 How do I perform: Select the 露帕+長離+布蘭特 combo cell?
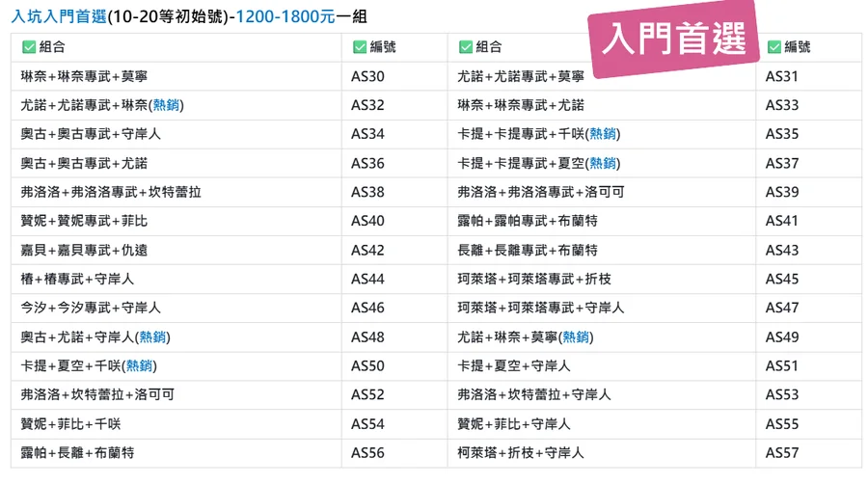tap(77, 452)
